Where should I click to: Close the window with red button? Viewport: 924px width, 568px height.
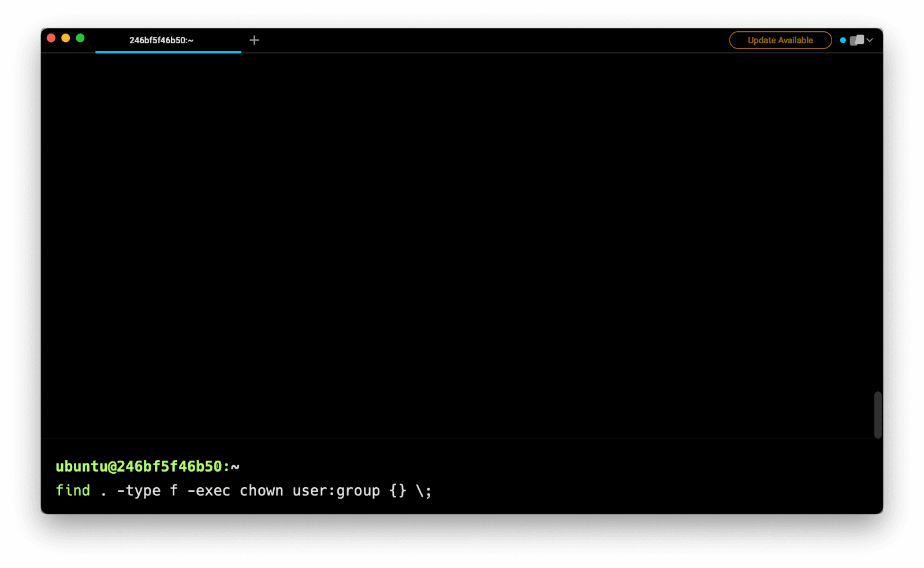(51, 38)
